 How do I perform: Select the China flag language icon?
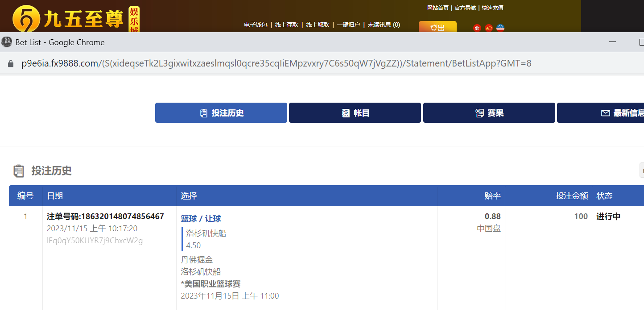click(x=489, y=28)
